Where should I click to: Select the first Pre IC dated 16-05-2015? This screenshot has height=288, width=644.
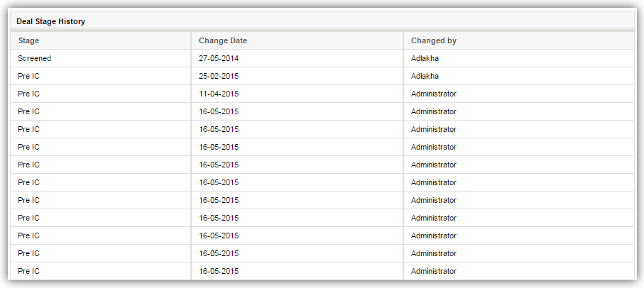click(x=28, y=111)
